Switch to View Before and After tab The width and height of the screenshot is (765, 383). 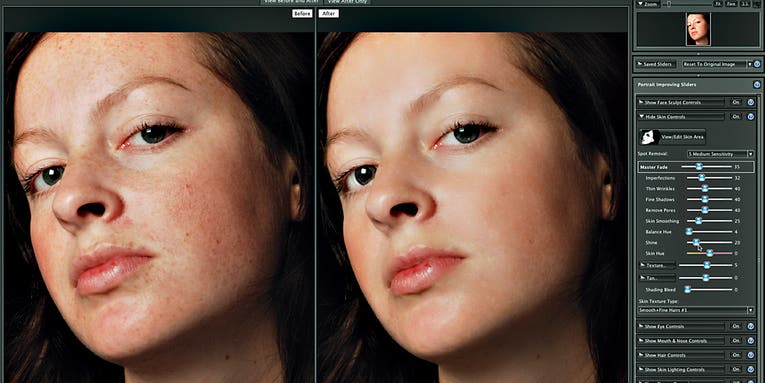tap(290, 2)
